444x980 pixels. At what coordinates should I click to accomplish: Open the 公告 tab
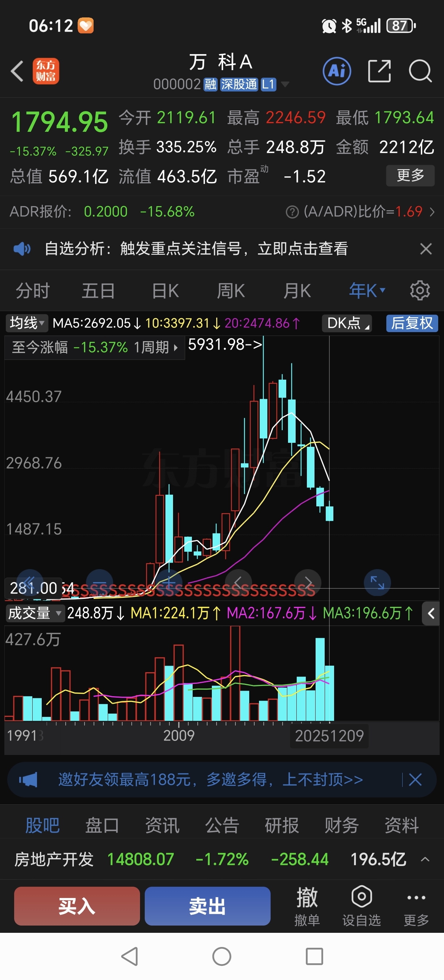pos(222,825)
